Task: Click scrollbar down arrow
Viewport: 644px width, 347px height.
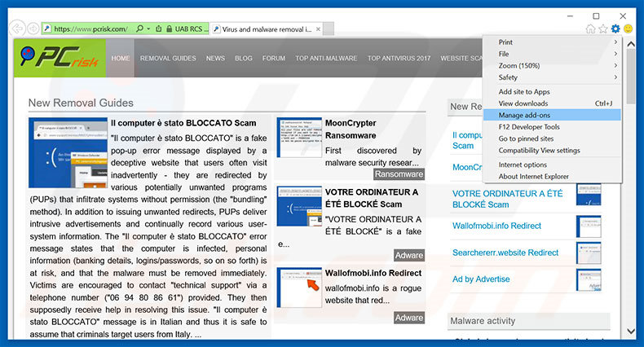Action: pyautogui.click(x=631, y=331)
